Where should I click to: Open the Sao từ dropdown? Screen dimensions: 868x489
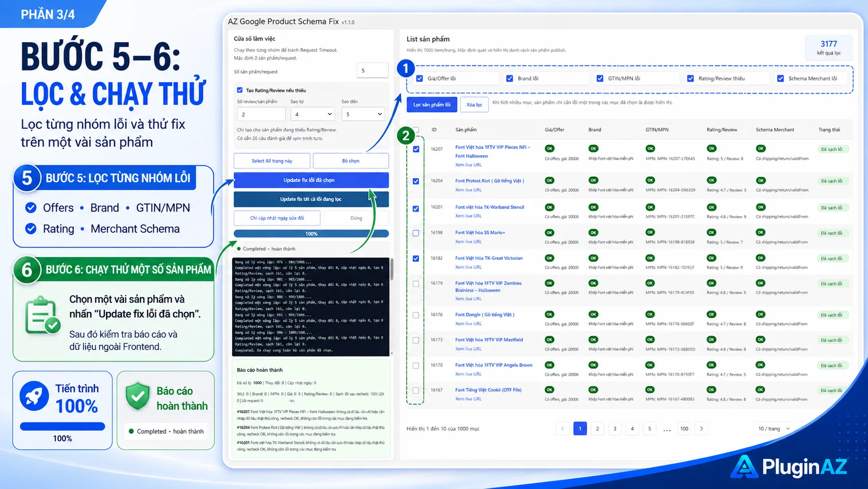313,114
